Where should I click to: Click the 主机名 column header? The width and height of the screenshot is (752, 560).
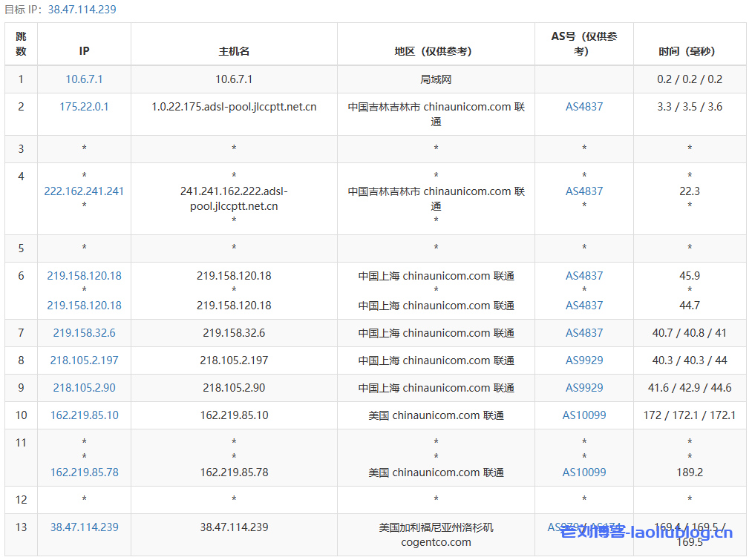click(234, 51)
